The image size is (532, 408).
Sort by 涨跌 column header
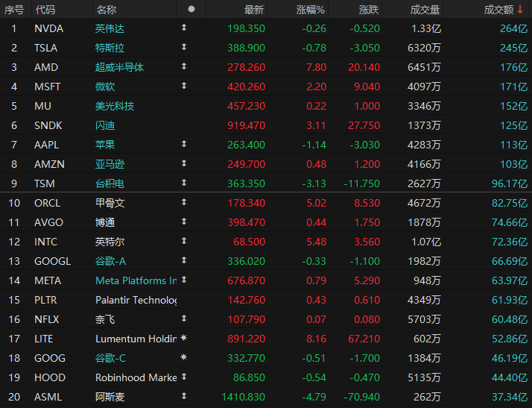click(x=369, y=10)
